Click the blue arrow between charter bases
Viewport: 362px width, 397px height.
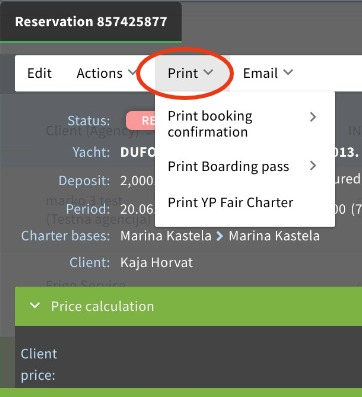220,236
